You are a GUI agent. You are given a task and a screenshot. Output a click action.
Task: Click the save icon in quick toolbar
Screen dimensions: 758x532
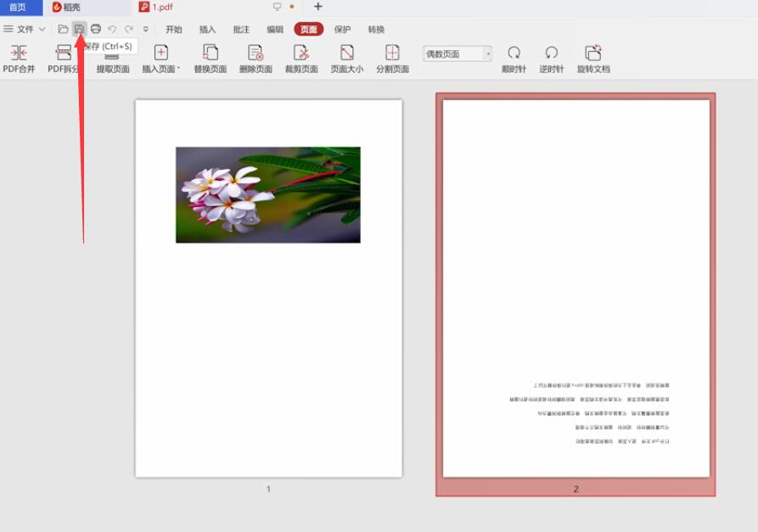79,29
